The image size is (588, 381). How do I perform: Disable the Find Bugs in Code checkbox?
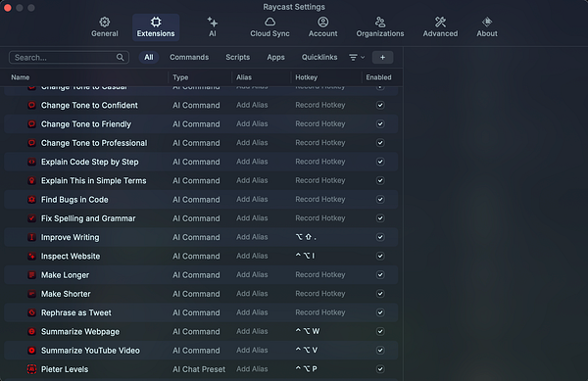coord(380,199)
